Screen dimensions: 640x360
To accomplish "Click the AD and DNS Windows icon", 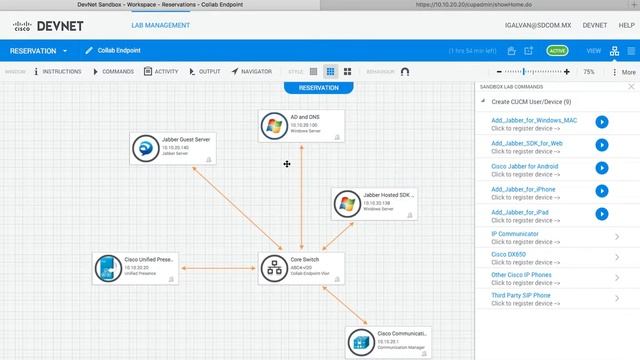I will coord(274,126).
